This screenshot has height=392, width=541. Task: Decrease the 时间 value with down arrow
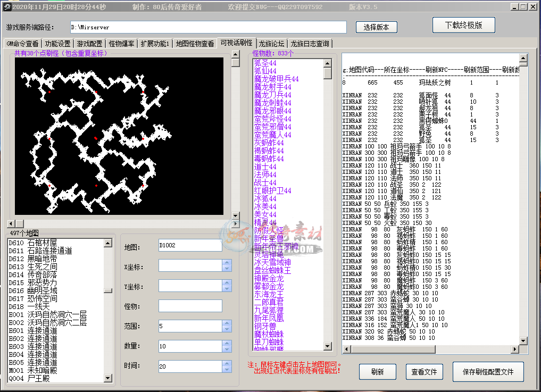(x=227, y=369)
